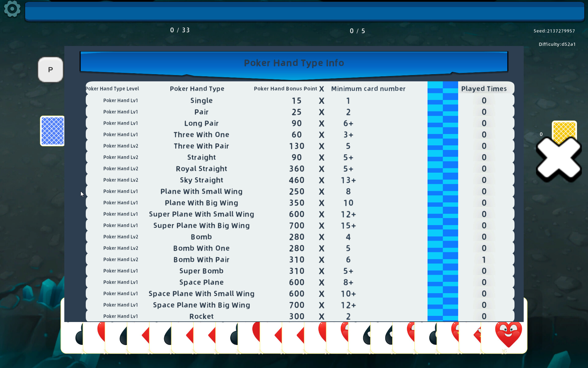Click the Seed:2137279957 text
The image size is (588, 368).
point(554,31)
